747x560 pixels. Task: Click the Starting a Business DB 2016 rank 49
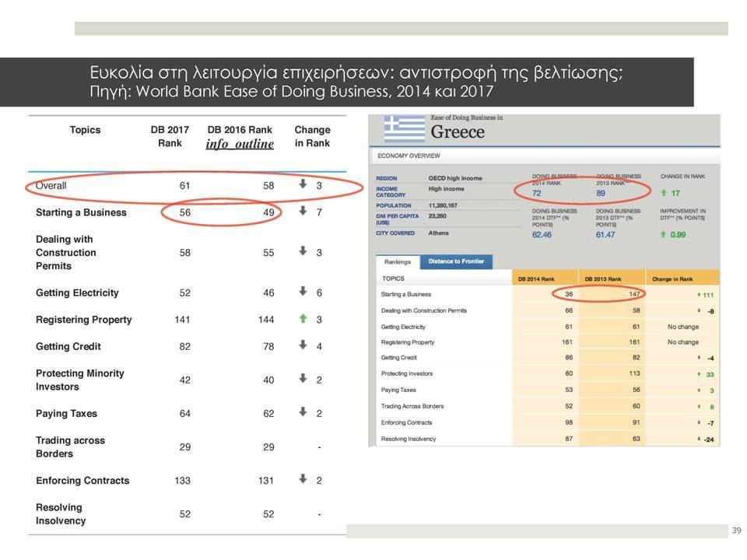268,212
